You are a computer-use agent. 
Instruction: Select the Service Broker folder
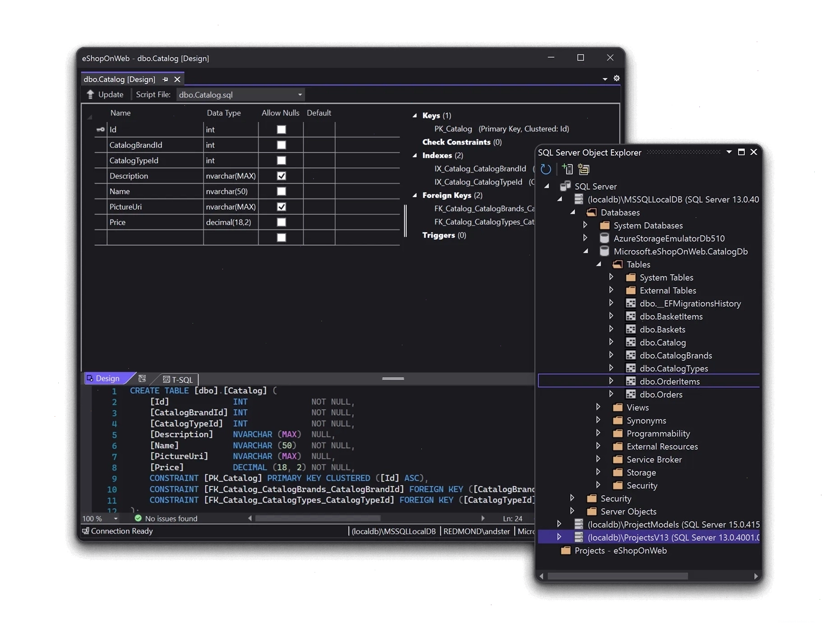click(x=654, y=459)
